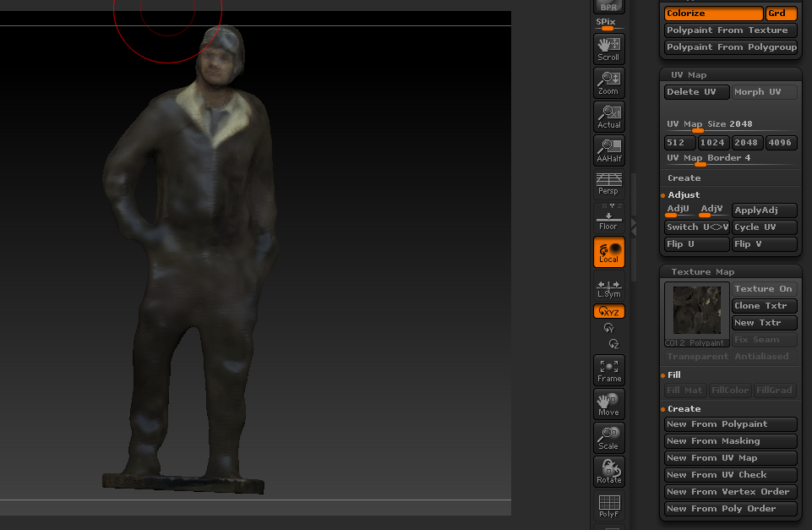Click New From Poly Order
This screenshot has height=530, width=812.
[730, 509]
